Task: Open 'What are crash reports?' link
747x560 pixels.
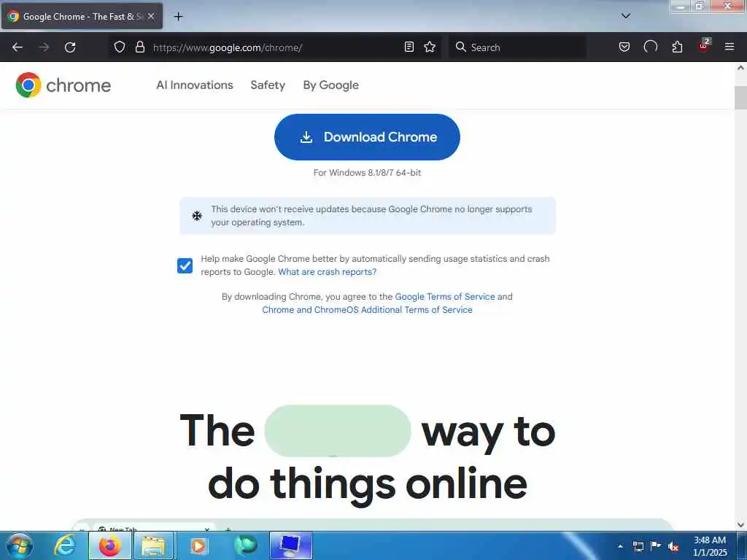Action: click(328, 272)
